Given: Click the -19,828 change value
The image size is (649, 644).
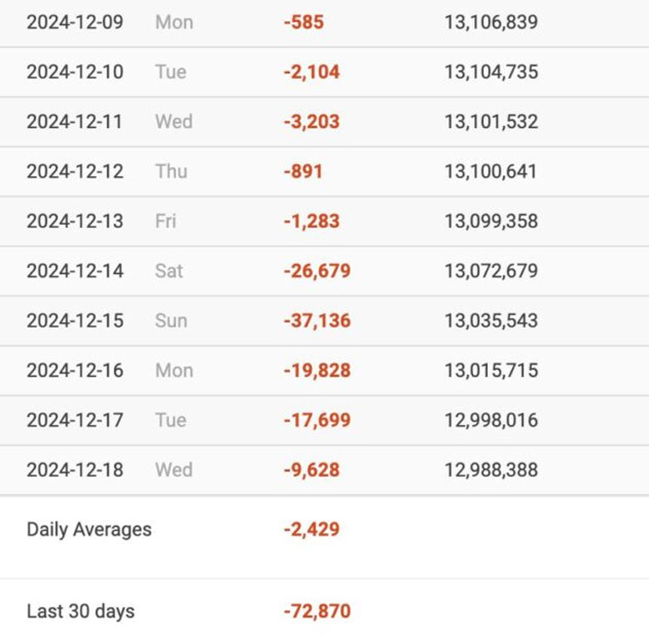Looking at the screenshot, I should tap(317, 370).
